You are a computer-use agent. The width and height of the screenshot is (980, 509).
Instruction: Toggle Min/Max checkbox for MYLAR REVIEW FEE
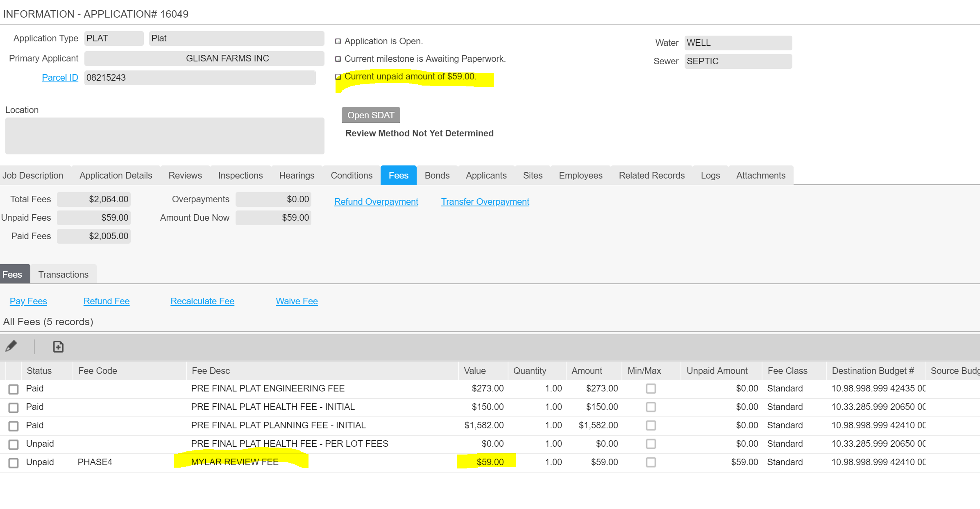[x=651, y=462]
